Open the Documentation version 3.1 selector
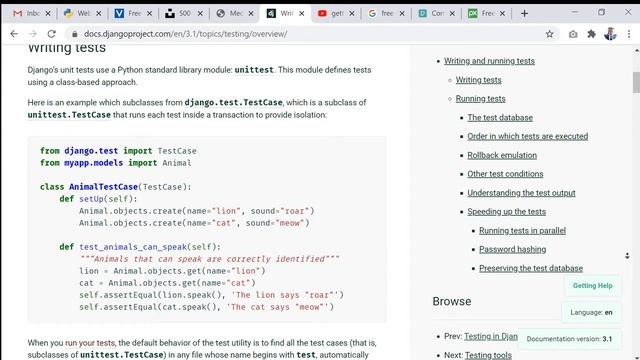 click(569, 339)
